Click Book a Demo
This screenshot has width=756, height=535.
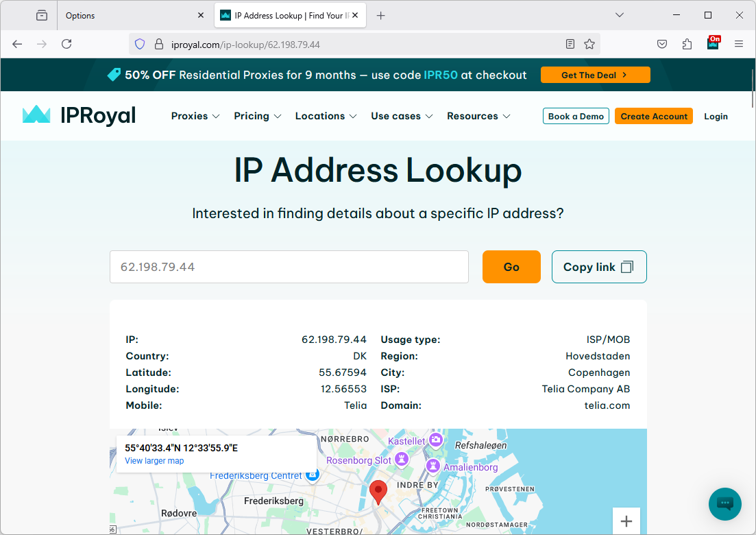click(x=576, y=117)
